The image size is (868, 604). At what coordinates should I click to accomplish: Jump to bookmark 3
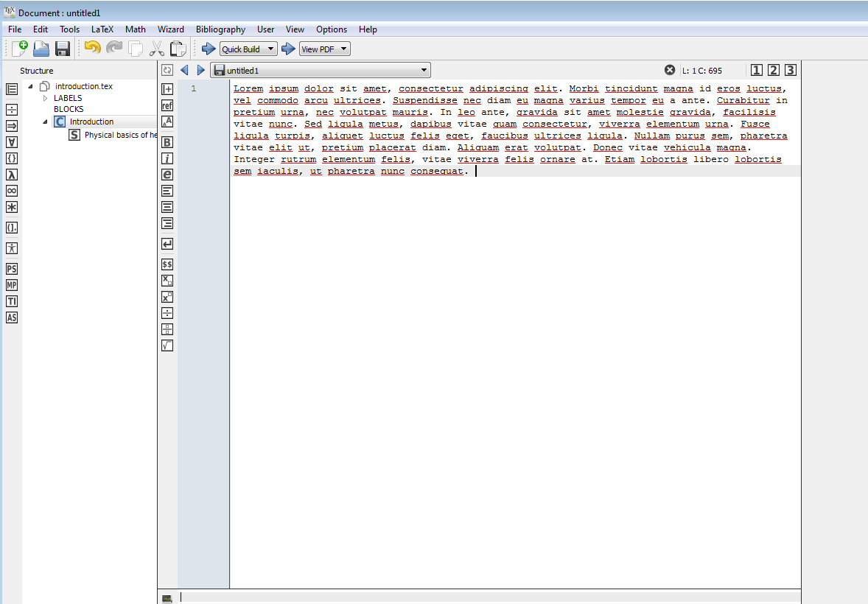pyautogui.click(x=791, y=70)
